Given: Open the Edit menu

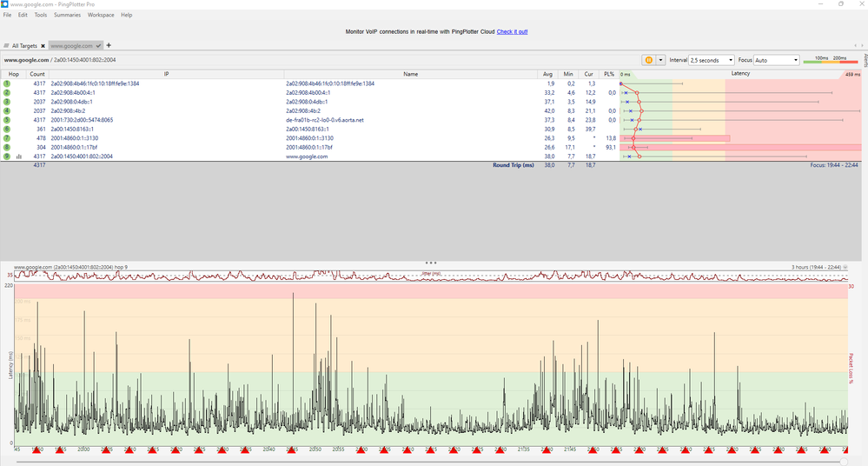Looking at the screenshot, I should [23, 15].
